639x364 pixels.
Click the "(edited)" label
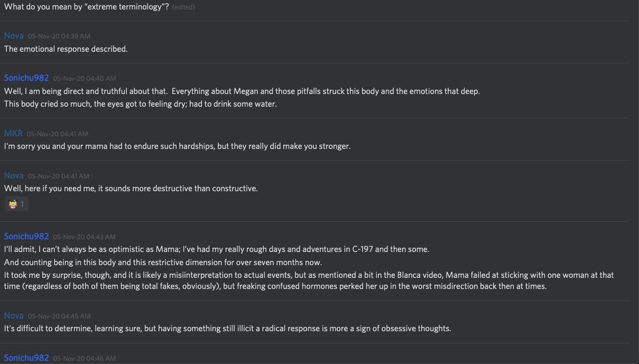pos(183,7)
